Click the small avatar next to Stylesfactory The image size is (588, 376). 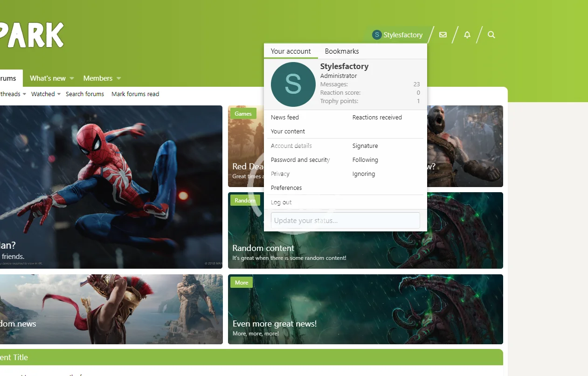click(x=377, y=35)
